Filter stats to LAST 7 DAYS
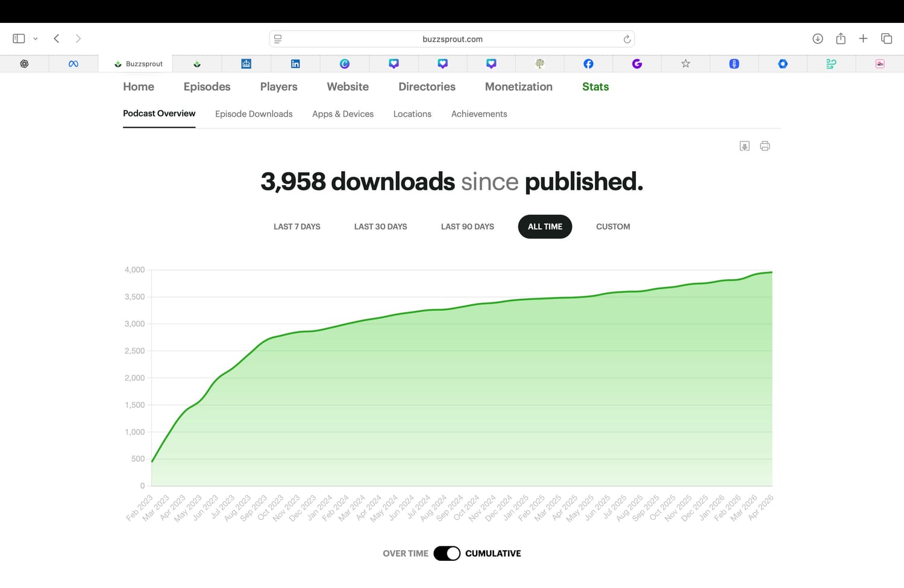Screen dimensions: 904x588 [x=297, y=227]
